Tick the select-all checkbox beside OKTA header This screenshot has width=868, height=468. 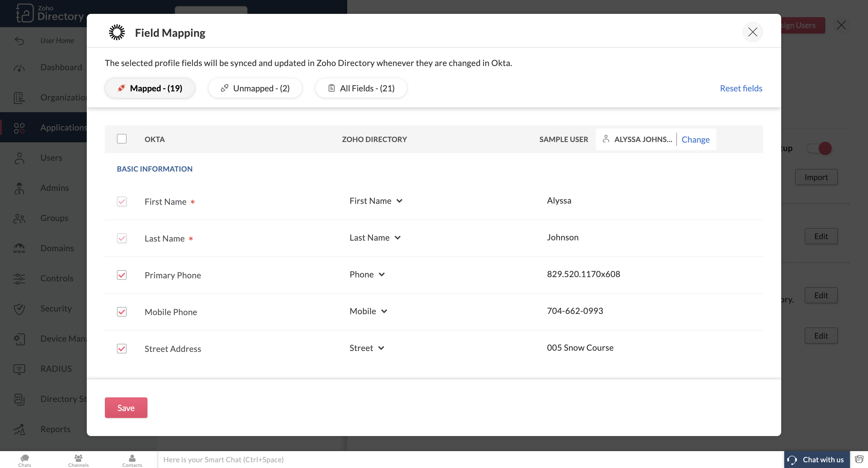(x=122, y=139)
